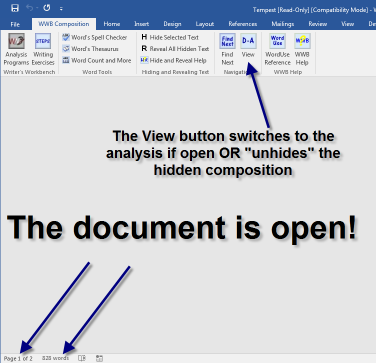Click the 828 words counter in the status bar

[55, 358]
